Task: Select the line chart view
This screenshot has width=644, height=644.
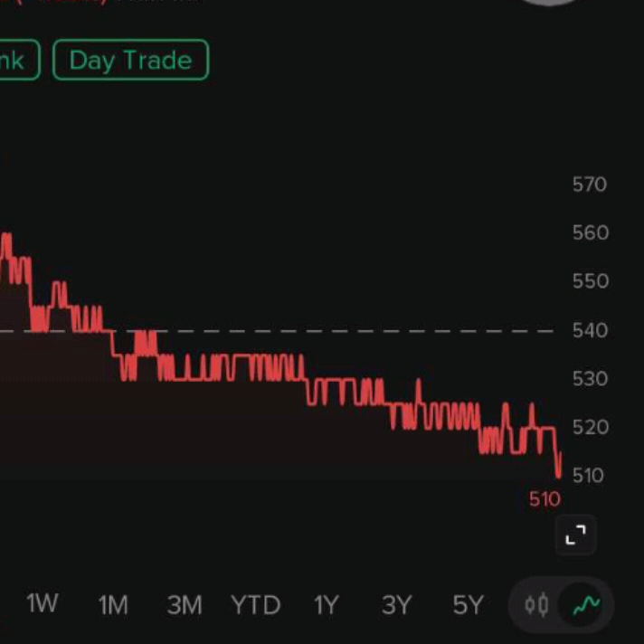Action: 586,604
